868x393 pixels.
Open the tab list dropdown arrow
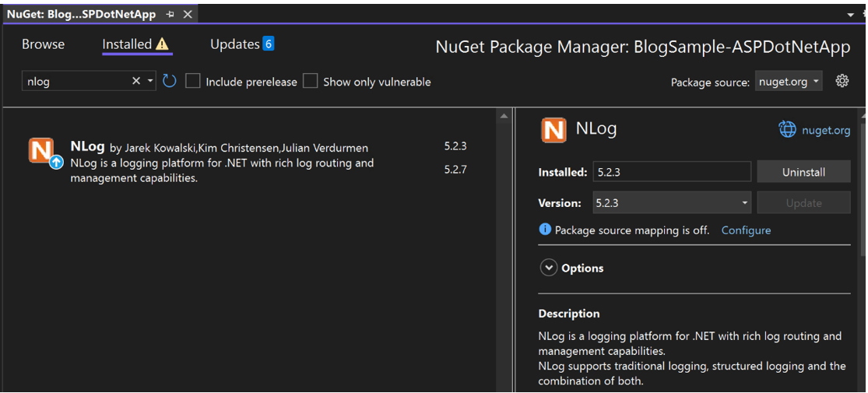coord(851,16)
